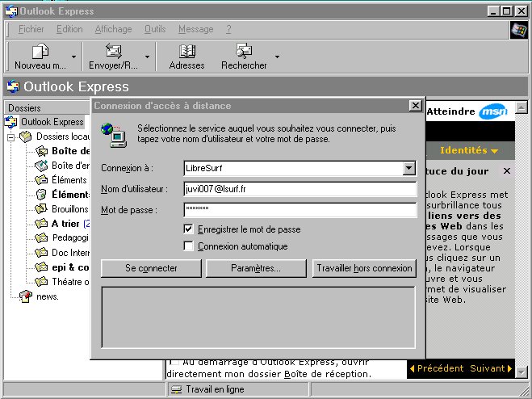Click the news server icon
Screen dimensions: 532x399
pyautogui.click(x=26, y=296)
